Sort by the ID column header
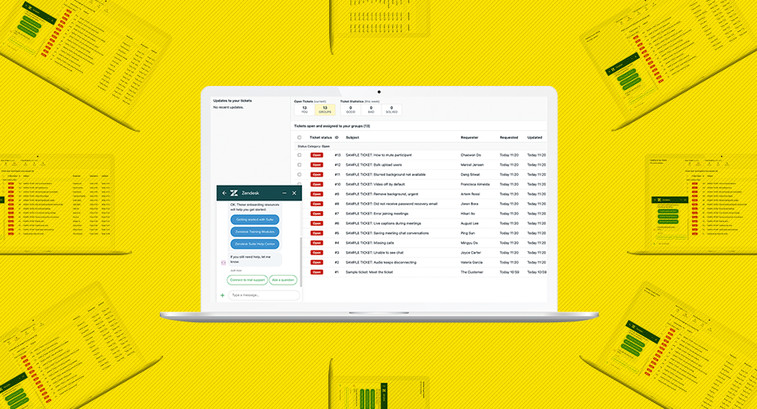 [336, 138]
